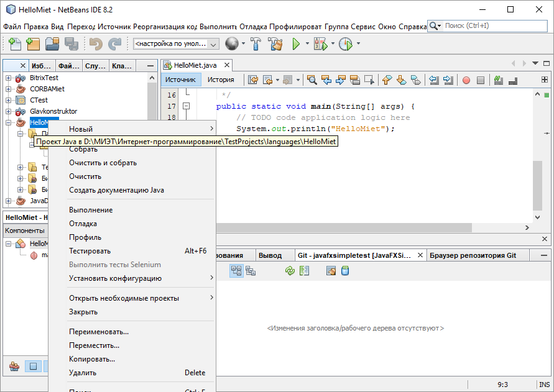Toggle rectangular selection icon
554x392 pixels.
(369, 80)
